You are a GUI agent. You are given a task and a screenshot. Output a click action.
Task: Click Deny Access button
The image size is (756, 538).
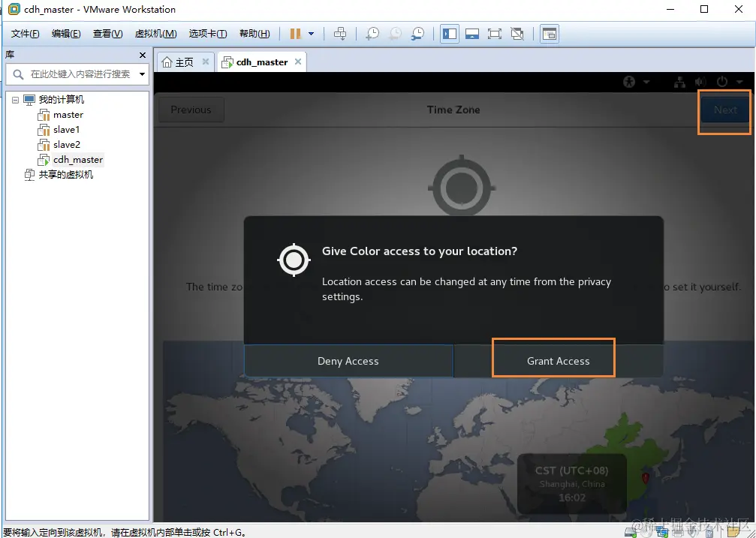click(348, 361)
